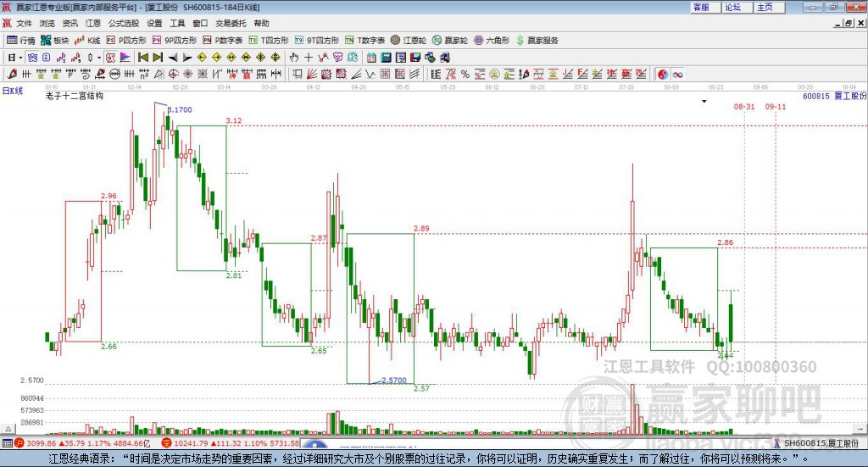Open the 交易委托 menu
Screen dimensions: 868x467
pyautogui.click(x=231, y=23)
